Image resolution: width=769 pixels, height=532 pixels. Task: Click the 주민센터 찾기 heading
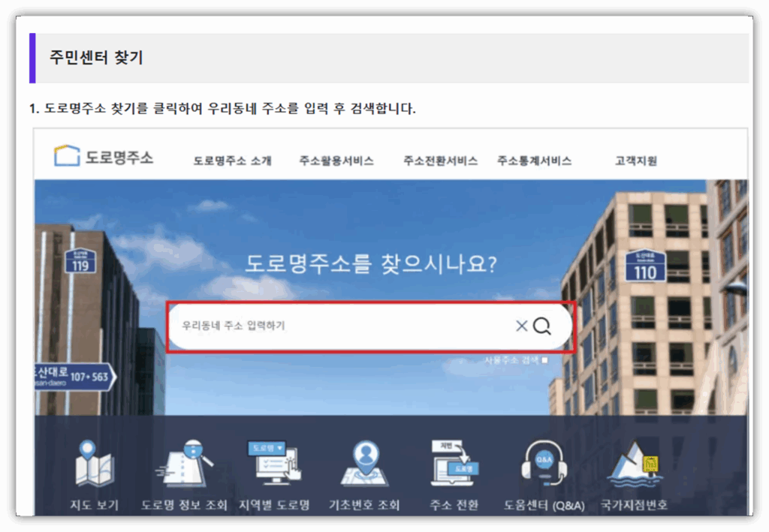click(x=96, y=58)
